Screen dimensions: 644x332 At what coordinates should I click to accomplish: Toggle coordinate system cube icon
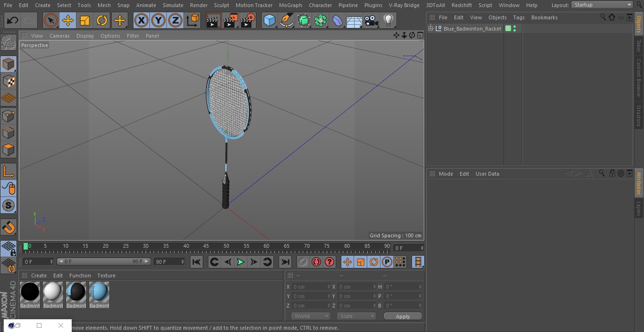point(193,20)
